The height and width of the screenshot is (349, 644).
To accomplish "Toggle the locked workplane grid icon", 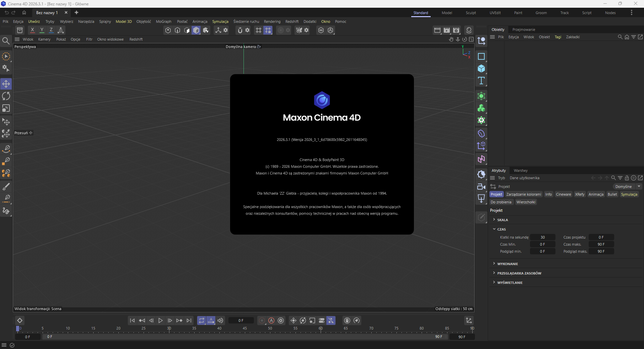I will point(268,30).
